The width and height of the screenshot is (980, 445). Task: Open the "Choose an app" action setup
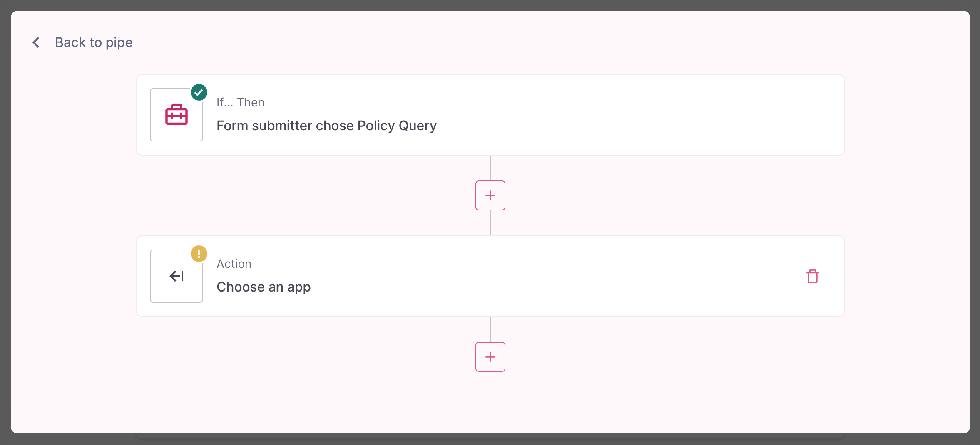click(x=264, y=287)
